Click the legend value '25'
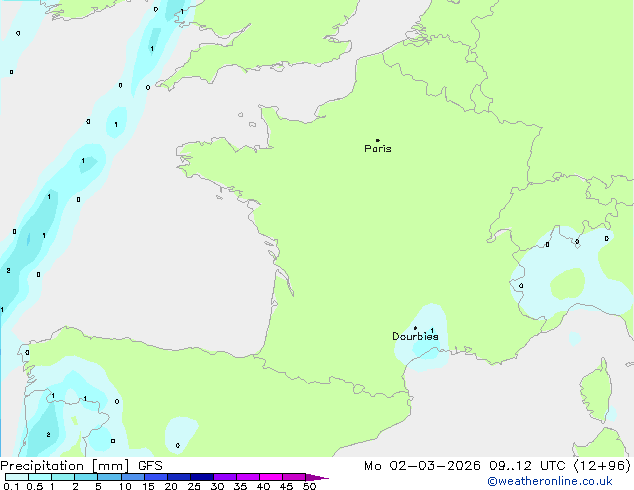This screenshot has height=490, width=634. [x=194, y=486]
